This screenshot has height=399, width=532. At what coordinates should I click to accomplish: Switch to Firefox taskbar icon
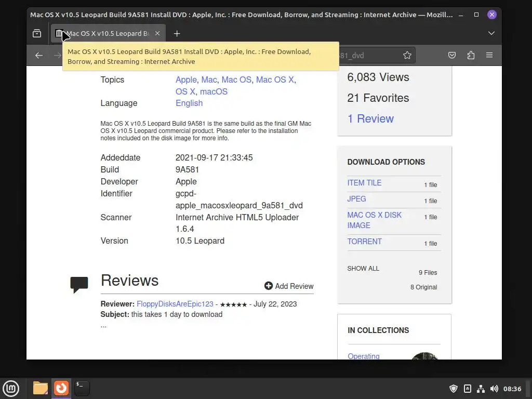click(61, 388)
